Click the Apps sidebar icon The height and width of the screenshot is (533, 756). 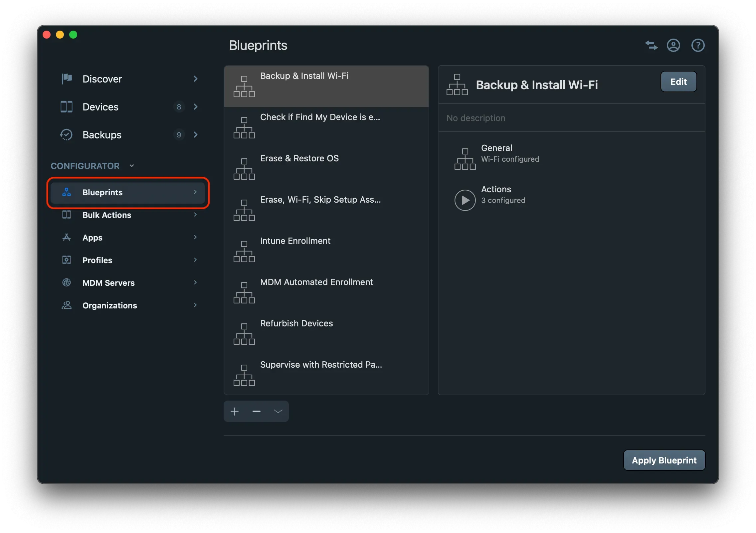[66, 237]
